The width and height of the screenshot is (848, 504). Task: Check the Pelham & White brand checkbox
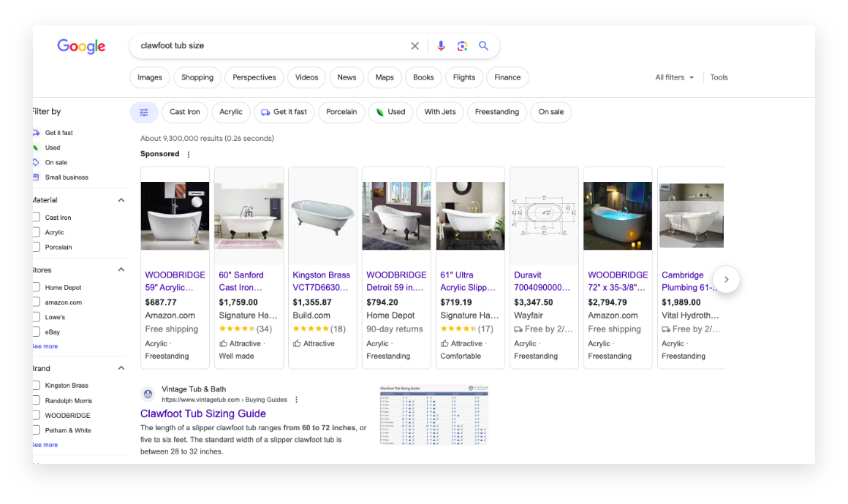[37, 430]
